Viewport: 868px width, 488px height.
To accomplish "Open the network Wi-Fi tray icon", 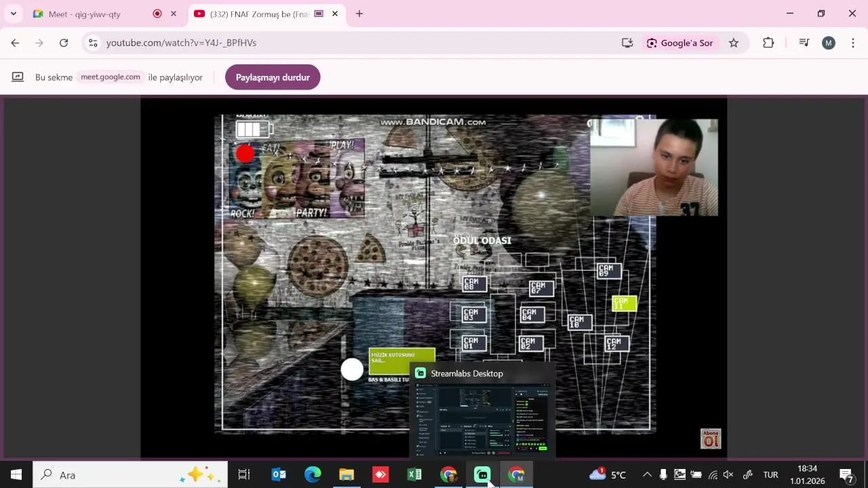I will click(x=713, y=474).
